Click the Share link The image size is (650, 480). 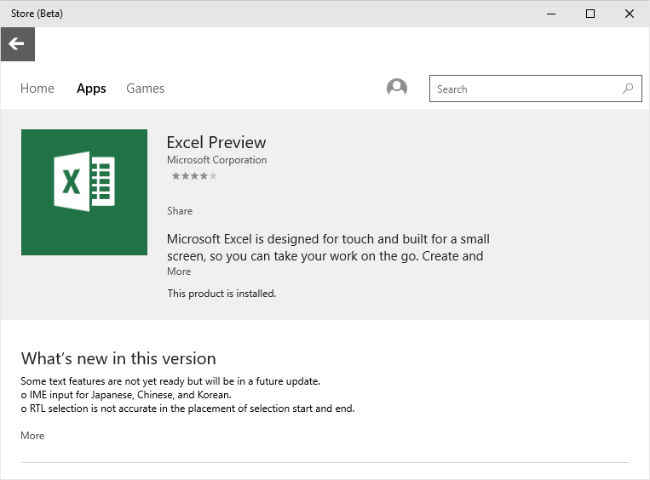coord(180,211)
